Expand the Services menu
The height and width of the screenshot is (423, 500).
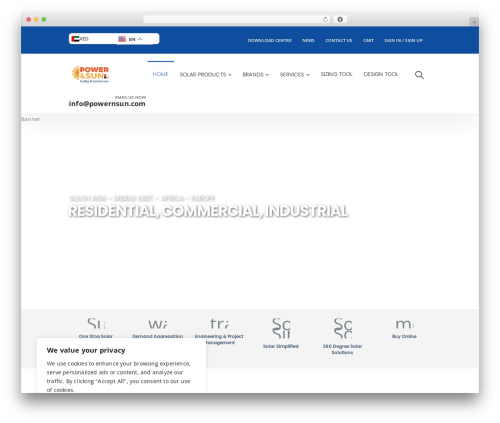pos(295,74)
